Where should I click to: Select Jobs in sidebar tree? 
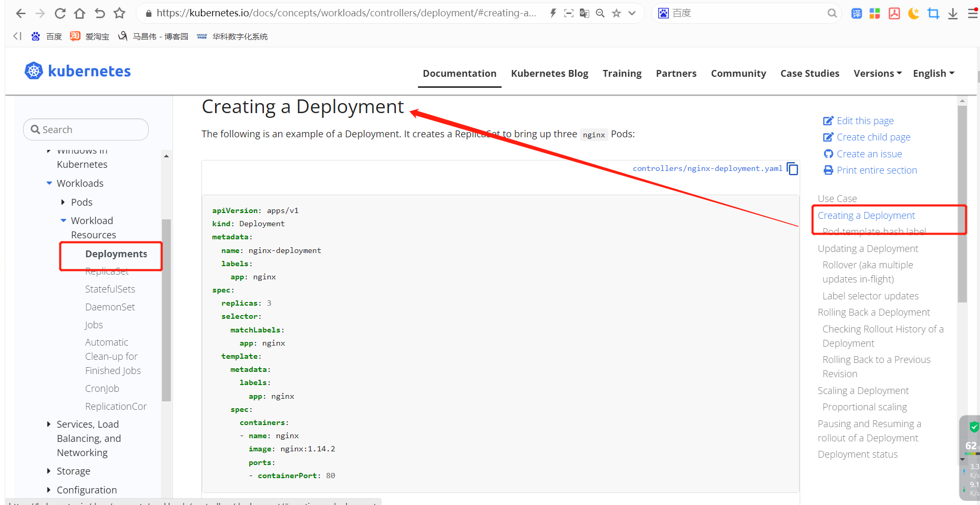click(94, 325)
